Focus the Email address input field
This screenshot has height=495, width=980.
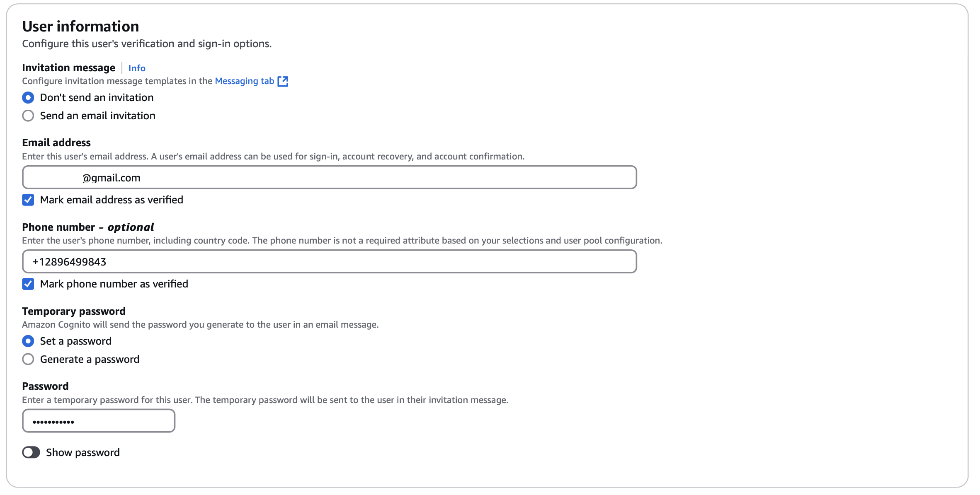pos(330,177)
